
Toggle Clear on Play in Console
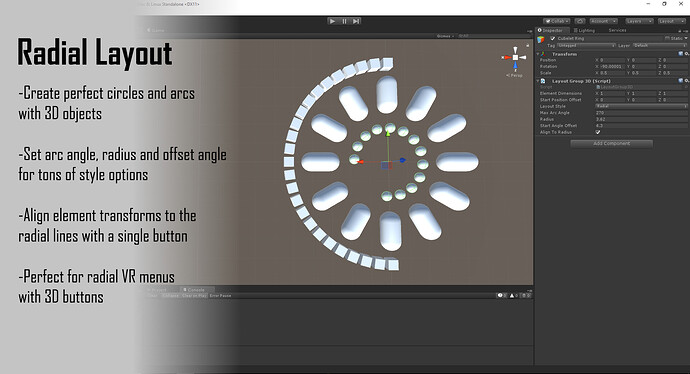click(x=195, y=296)
